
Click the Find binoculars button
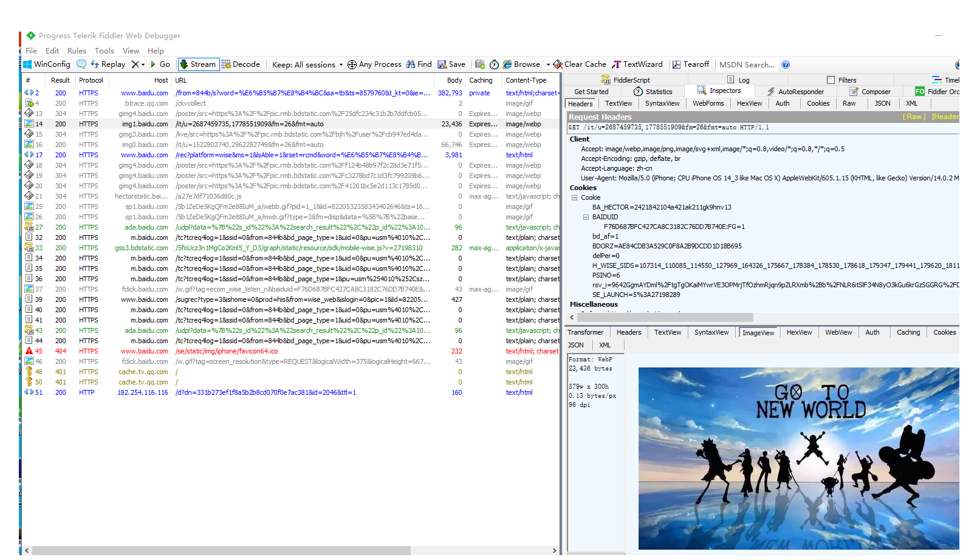(x=419, y=64)
